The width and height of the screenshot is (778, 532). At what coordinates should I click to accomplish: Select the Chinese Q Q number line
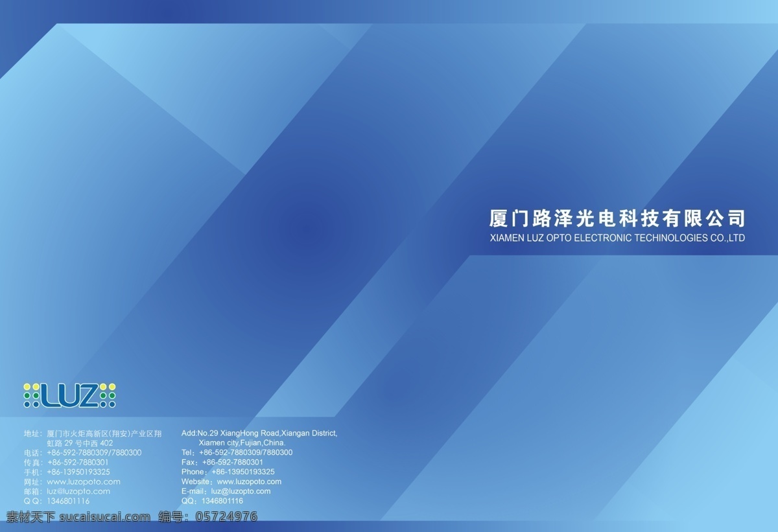coord(56,501)
